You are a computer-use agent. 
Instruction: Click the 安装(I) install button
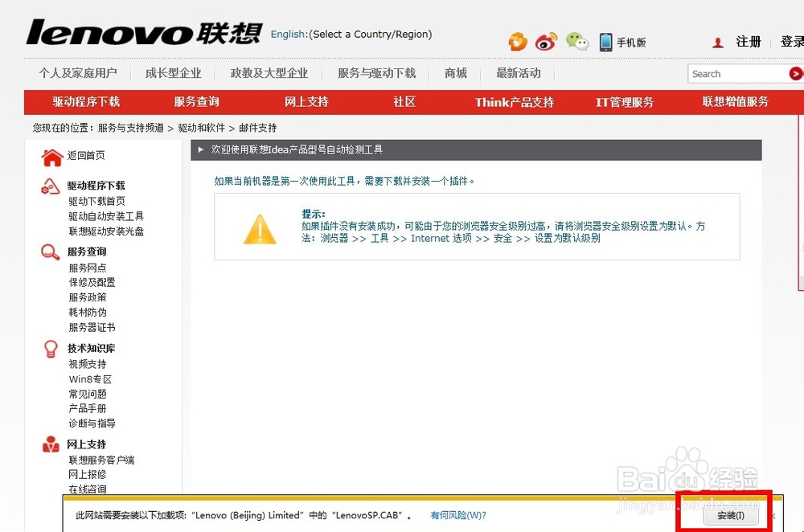[x=731, y=516]
